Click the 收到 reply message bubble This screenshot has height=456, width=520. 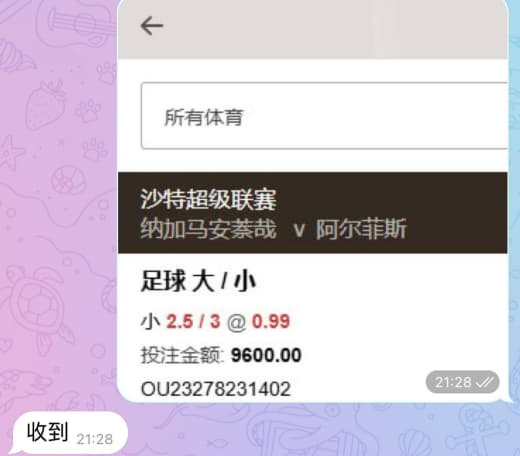70,433
